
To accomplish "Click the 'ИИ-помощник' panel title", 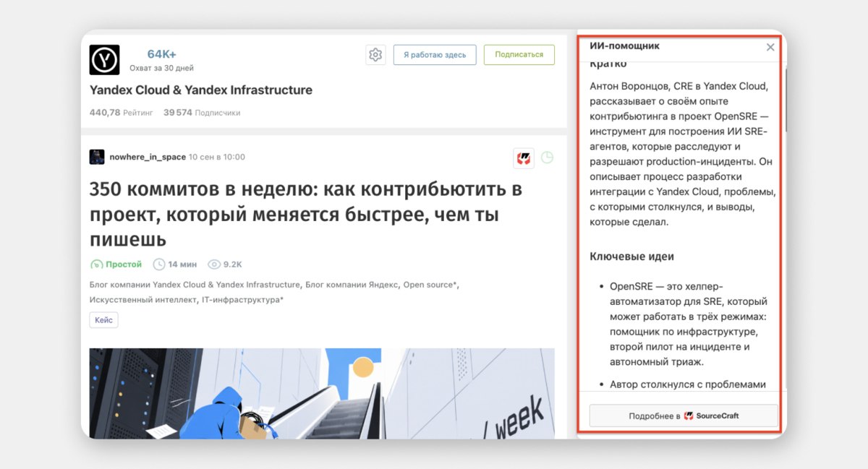I will tap(624, 46).
